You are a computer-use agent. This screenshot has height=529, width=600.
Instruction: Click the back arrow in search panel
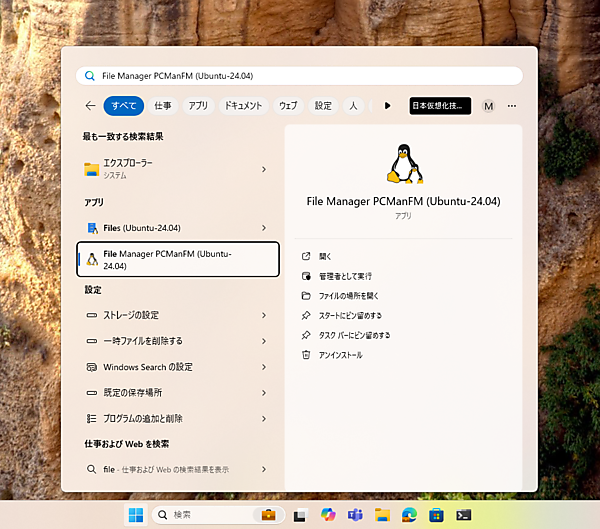coord(91,105)
